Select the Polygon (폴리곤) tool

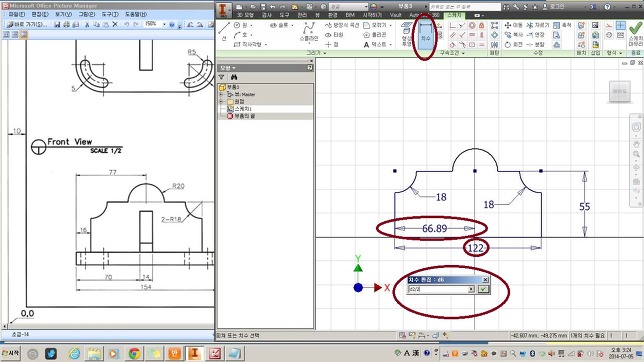coord(375,35)
